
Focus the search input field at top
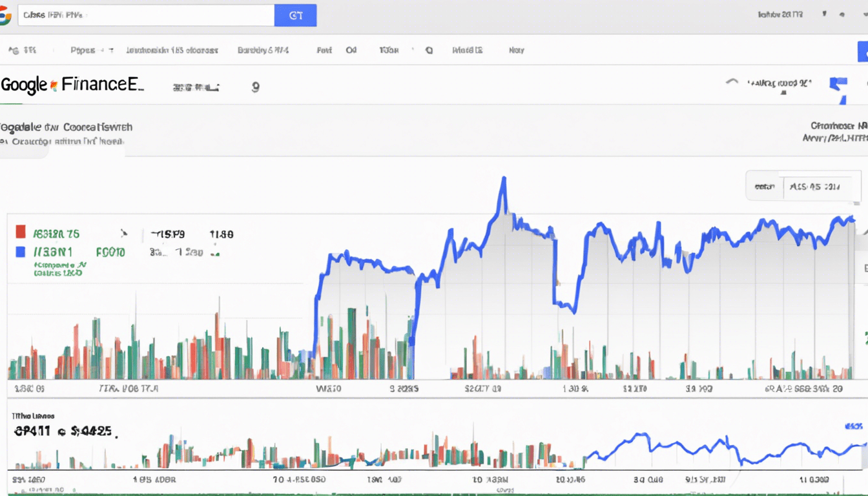(x=146, y=15)
